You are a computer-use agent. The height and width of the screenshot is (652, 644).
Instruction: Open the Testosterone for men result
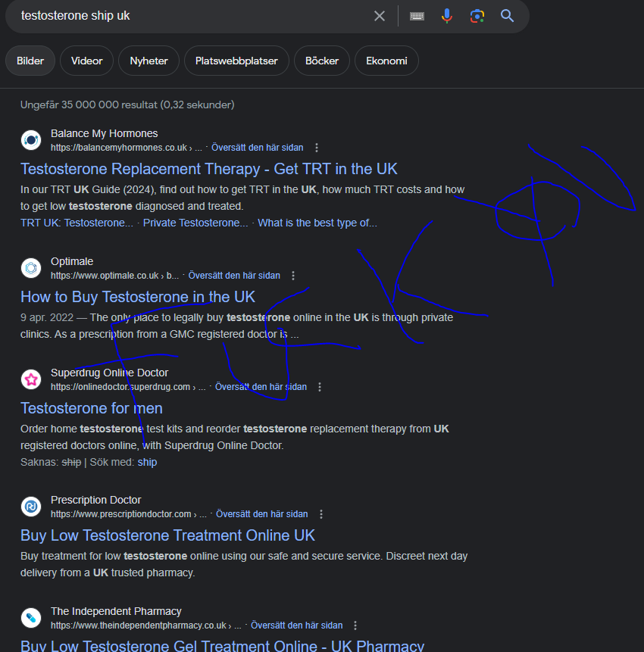click(92, 409)
